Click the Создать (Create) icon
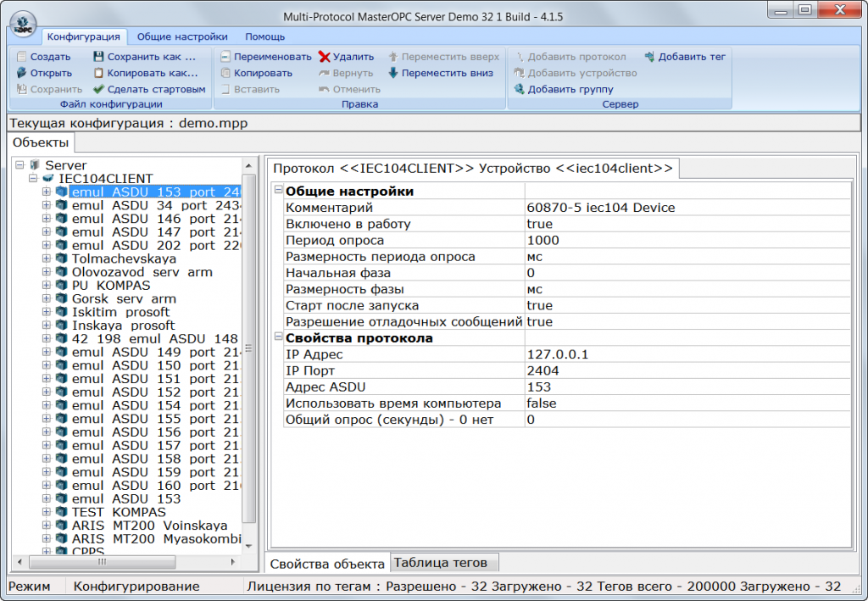Viewport: 868px width, 601px height. [x=21, y=57]
